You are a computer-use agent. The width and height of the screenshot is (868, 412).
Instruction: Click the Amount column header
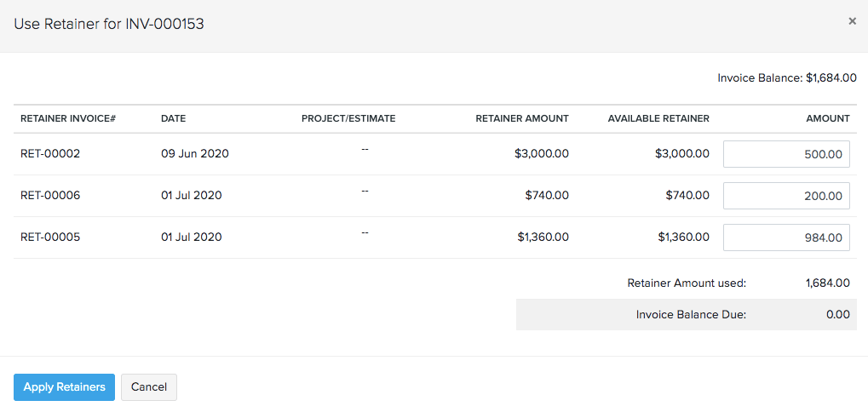(x=827, y=118)
